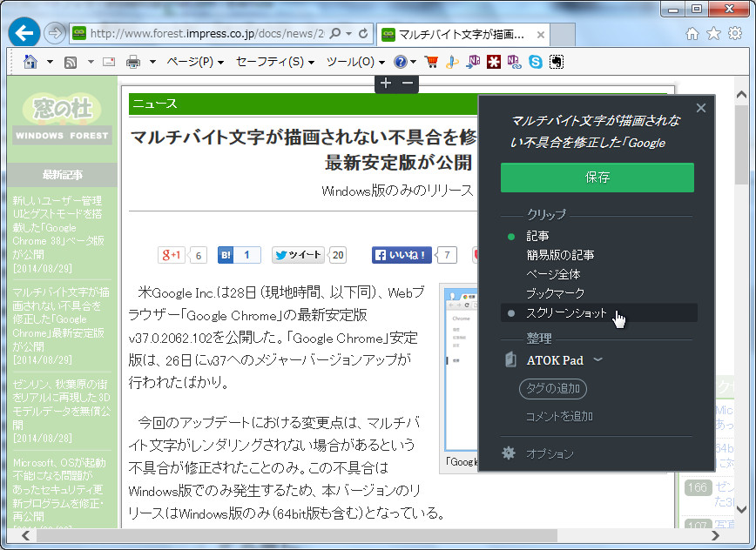Click the Home icon in the command bar

pos(29,62)
